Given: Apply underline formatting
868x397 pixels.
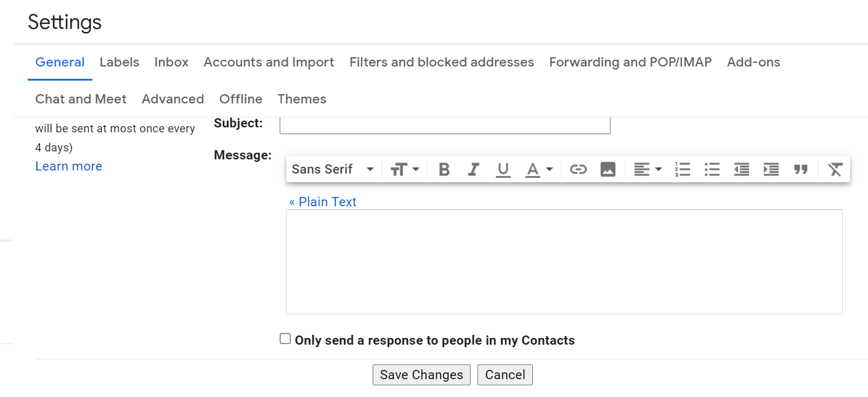Looking at the screenshot, I should [x=503, y=169].
